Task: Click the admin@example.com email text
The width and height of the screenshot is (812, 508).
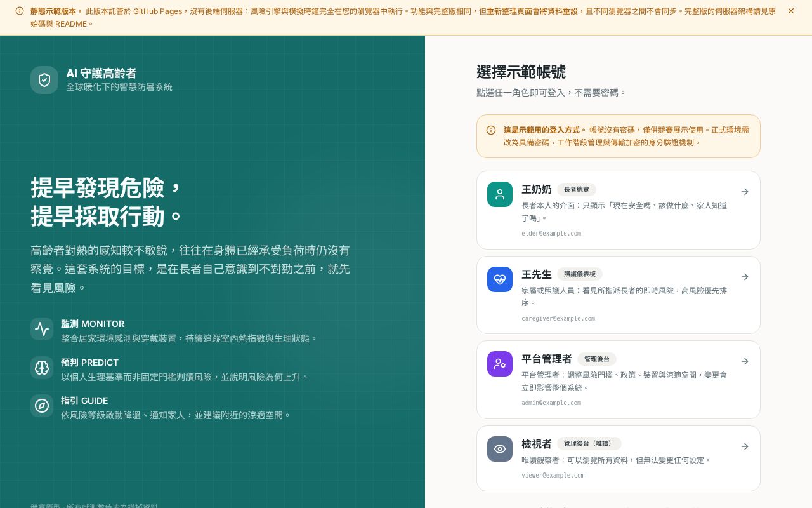Action: [551, 403]
